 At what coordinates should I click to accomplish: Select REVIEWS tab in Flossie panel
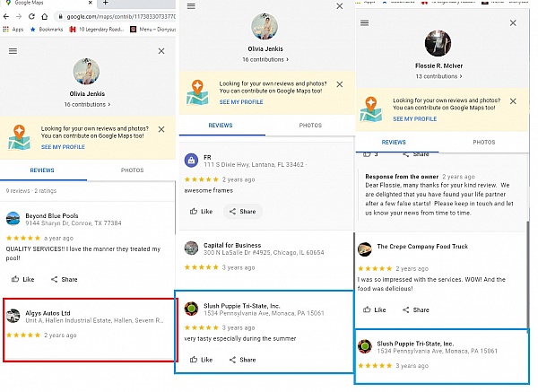coord(394,142)
